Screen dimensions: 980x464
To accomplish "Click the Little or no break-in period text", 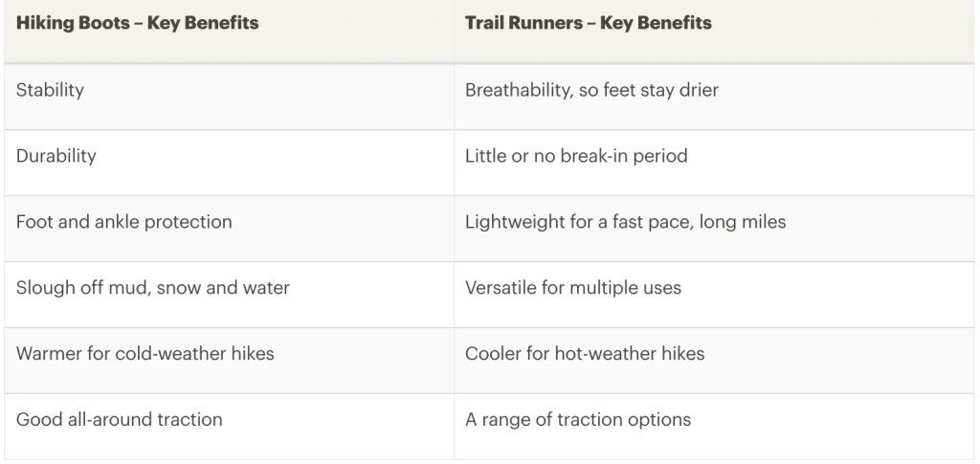I will coord(576,156).
